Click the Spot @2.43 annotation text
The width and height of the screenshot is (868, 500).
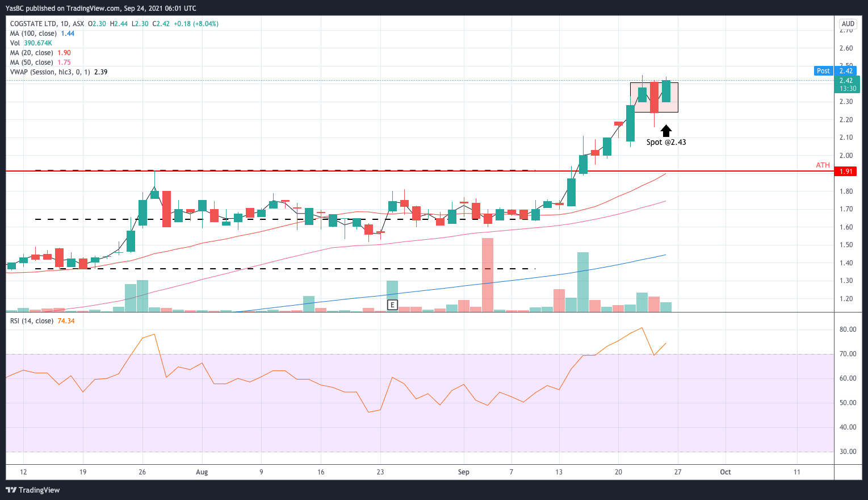pos(666,142)
